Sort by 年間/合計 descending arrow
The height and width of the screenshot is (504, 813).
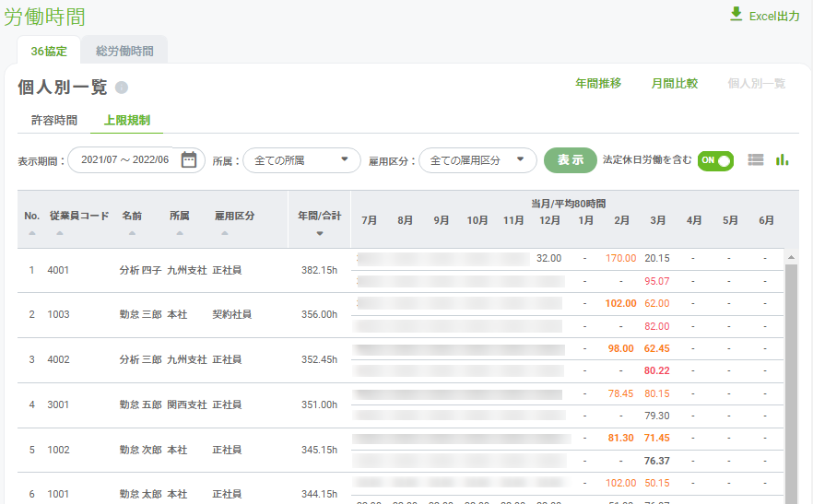(320, 233)
